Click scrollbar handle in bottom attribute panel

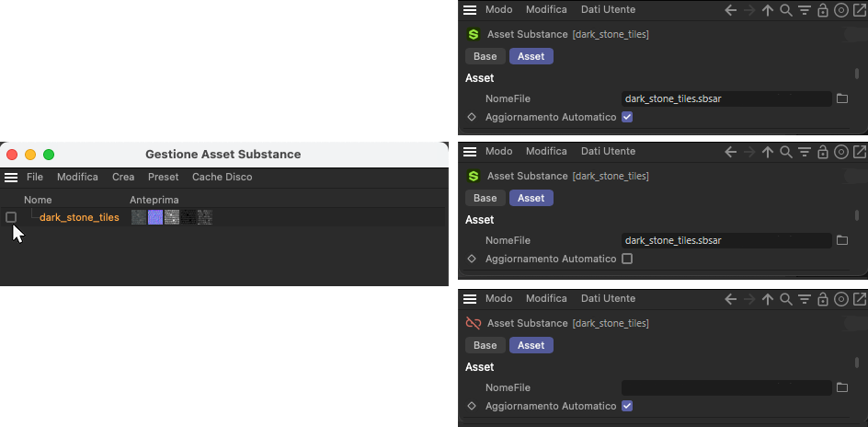(857, 363)
